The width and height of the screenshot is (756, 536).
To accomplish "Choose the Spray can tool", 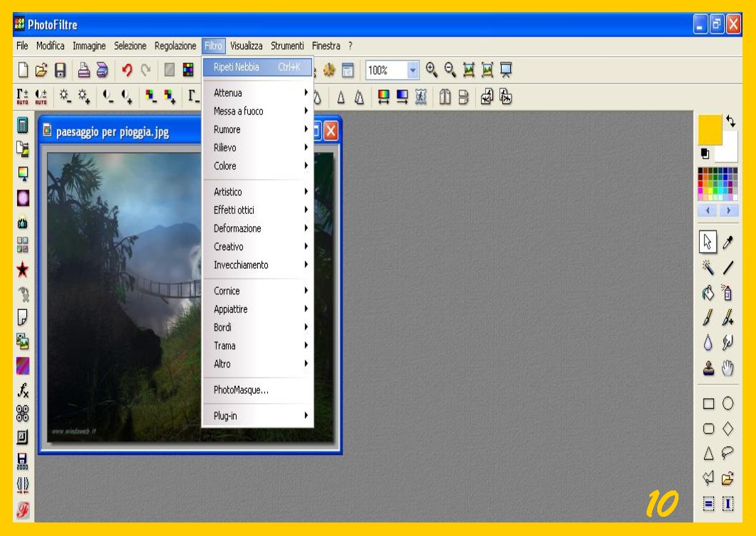I will [728, 292].
